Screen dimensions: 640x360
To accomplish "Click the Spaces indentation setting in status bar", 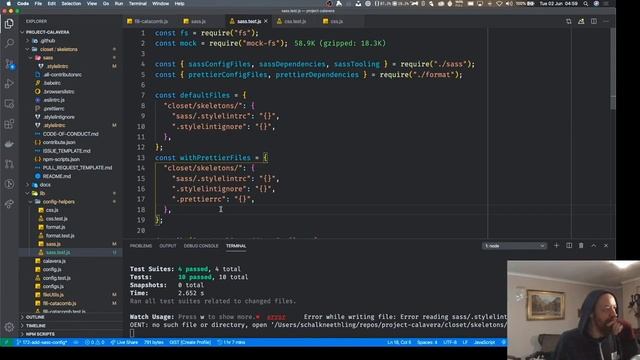I will coord(427,342).
